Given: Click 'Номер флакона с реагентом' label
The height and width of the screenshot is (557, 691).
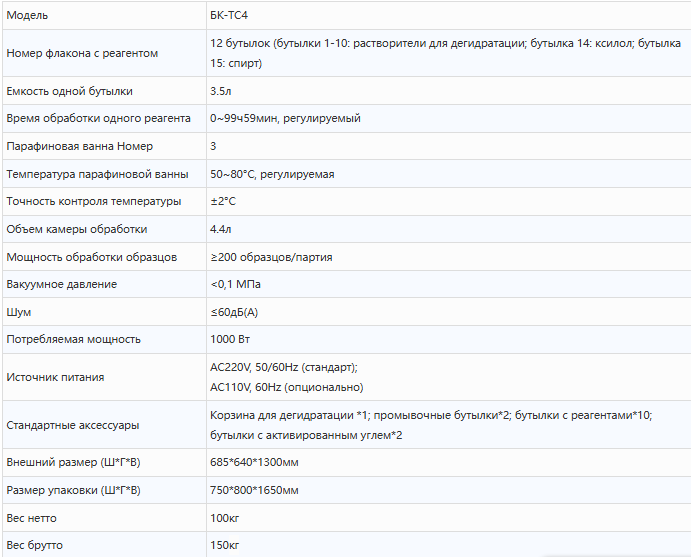Looking at the screenshot, I should point(82,53).
